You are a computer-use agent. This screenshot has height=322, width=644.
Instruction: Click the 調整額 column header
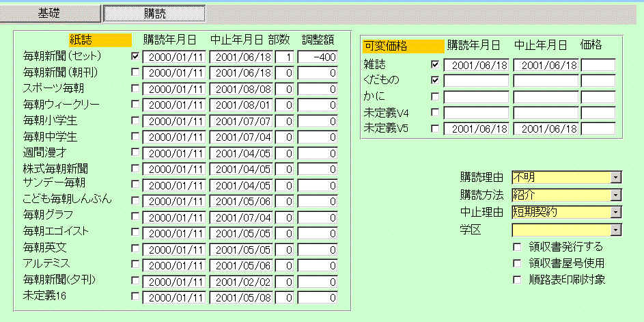(x=318, y=40)
